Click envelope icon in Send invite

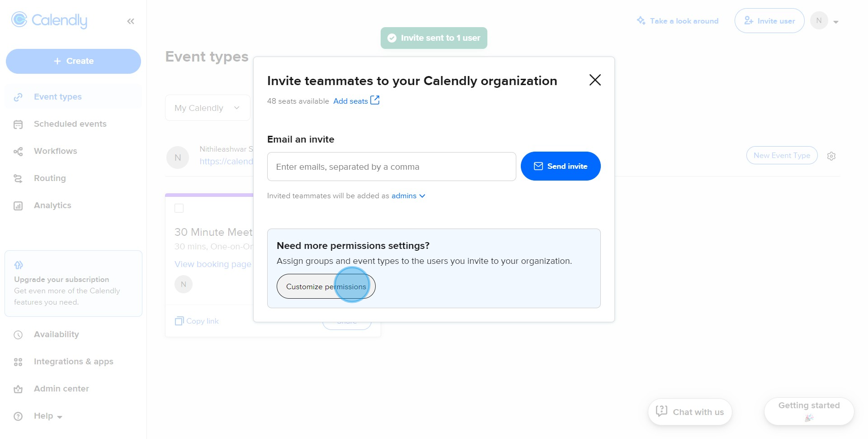click(x=538, y=166)
